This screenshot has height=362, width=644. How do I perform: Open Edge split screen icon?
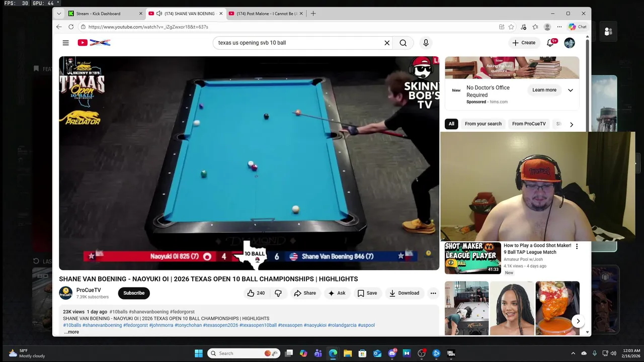coord(502,27)
